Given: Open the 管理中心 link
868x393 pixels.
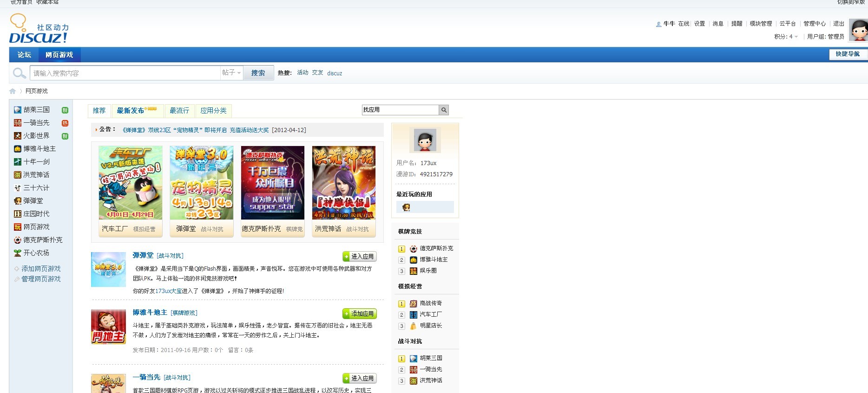Looking at the screenshot, I should pyautogui.click(x=815, y=24).
